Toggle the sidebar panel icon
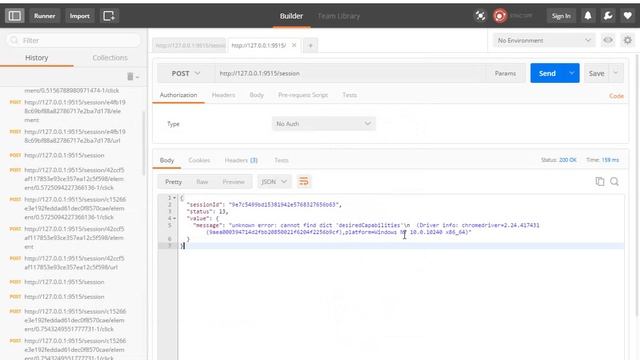Screen dimensions: 640x360 (x=15, y=16)
